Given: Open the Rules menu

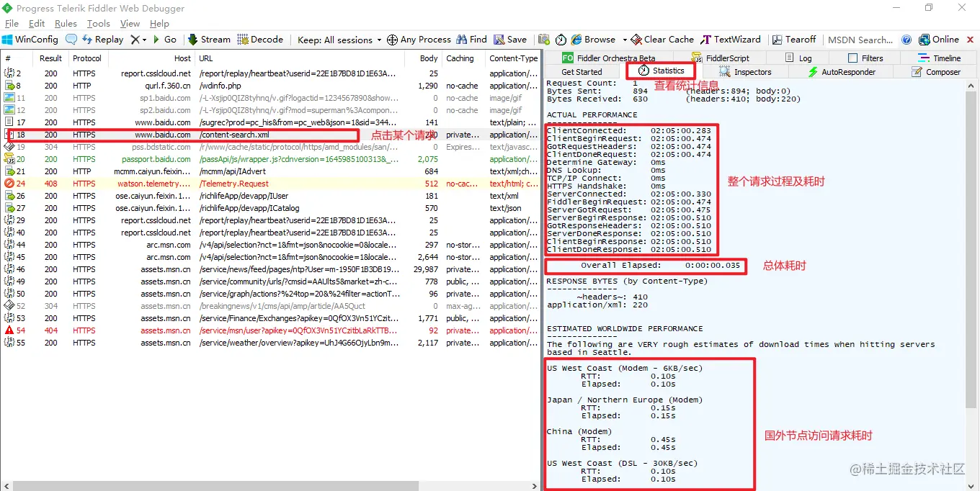Looking at the screenshot, I should click(66, 24).
